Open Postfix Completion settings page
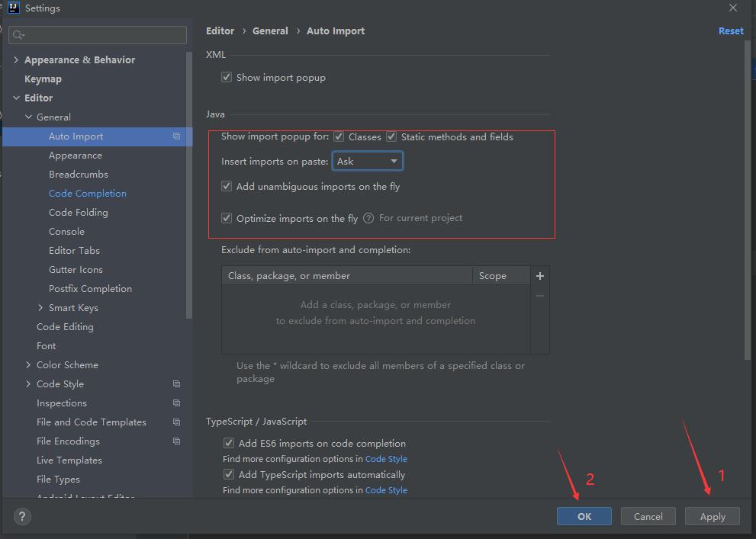The width and height of the screenshot is (756, 539). [x=90, y=289]
